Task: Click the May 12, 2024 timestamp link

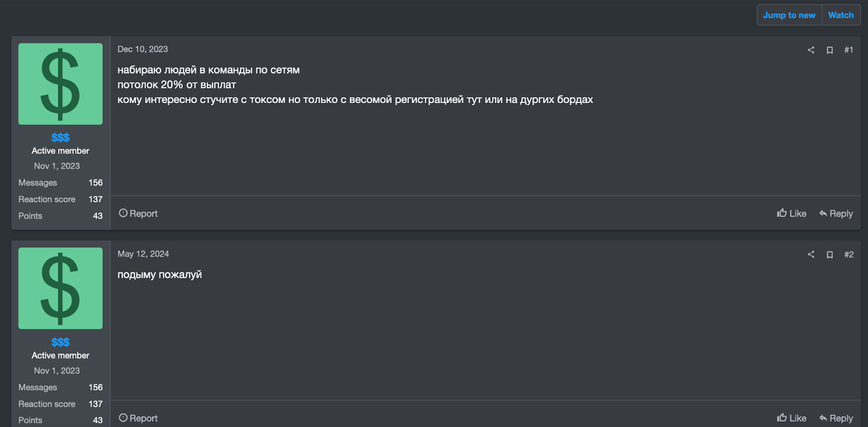Action: pyautogui.click(x=144, y=253)
